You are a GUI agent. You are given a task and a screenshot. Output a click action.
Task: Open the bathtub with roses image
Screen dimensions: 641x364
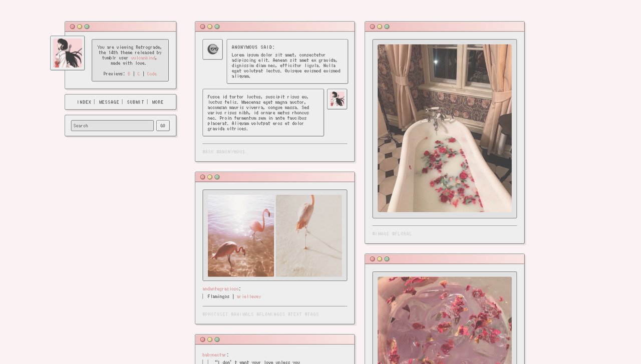445,128
